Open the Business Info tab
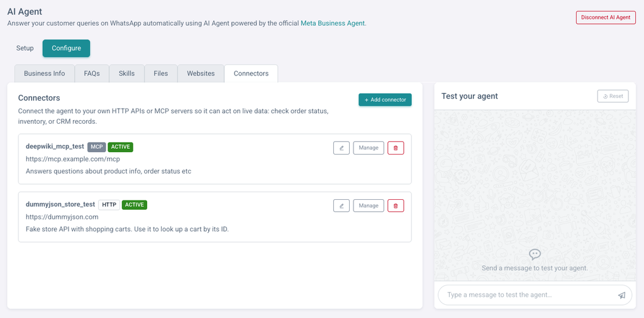The height and width of the screenshot is (318, 644). [45, 74]
